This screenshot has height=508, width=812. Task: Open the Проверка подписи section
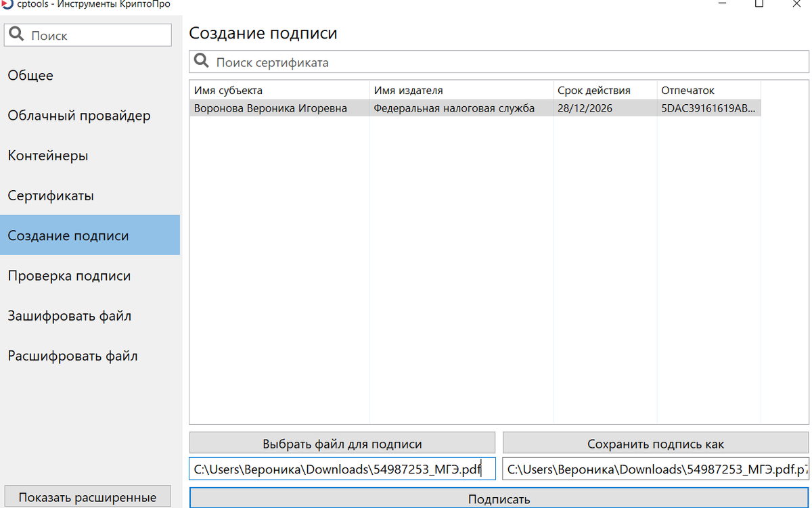pyautogui.click(x=90, y=275)
